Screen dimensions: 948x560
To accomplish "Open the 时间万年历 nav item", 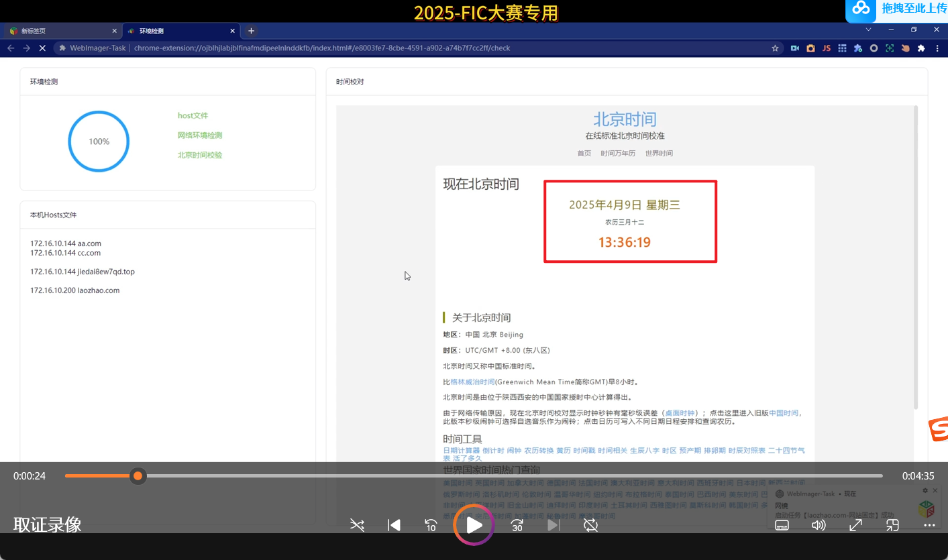I will tap(618, 154).
